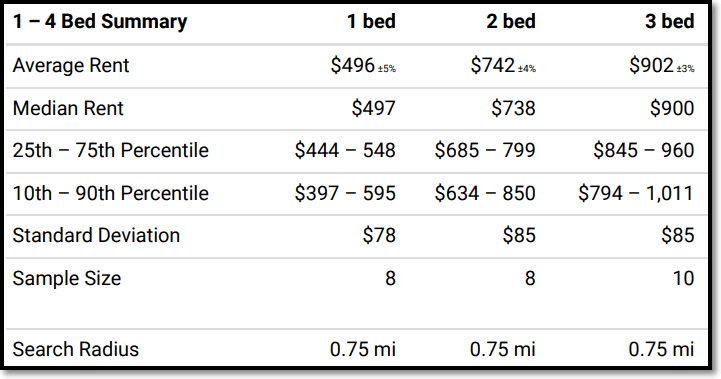Select the $78 standard deviation cell

(x=379, y=235)
